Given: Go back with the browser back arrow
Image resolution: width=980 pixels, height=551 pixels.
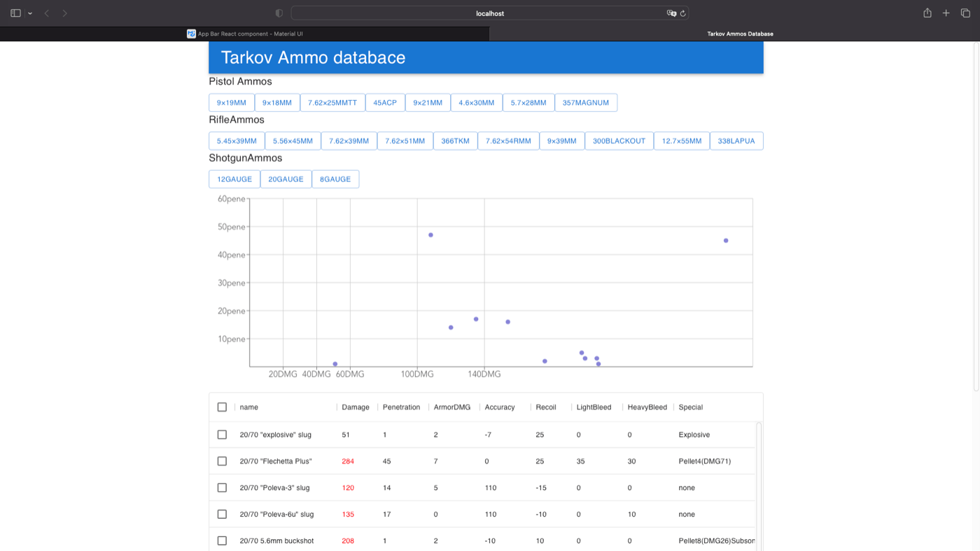Looking at the screenshot, I should point(47,13).
